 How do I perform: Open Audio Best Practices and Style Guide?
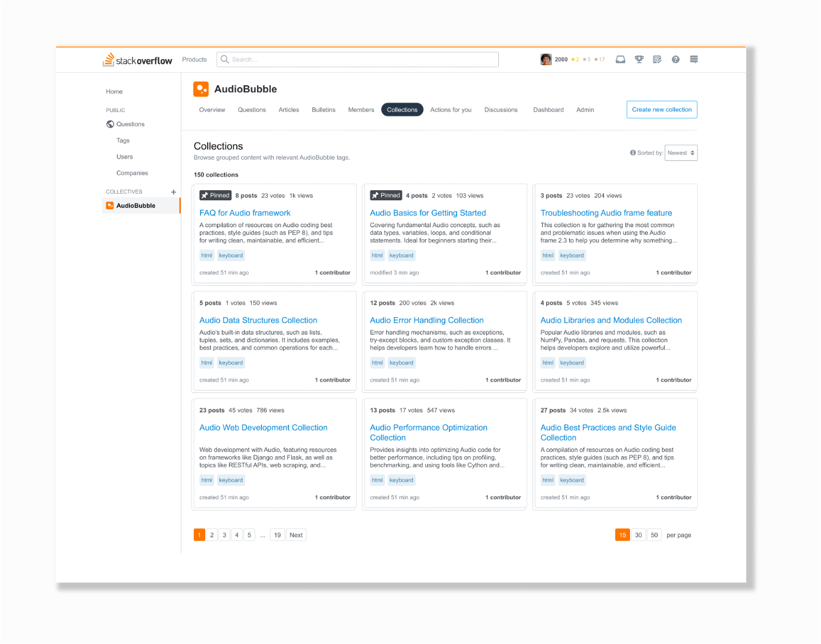[608, 432]
